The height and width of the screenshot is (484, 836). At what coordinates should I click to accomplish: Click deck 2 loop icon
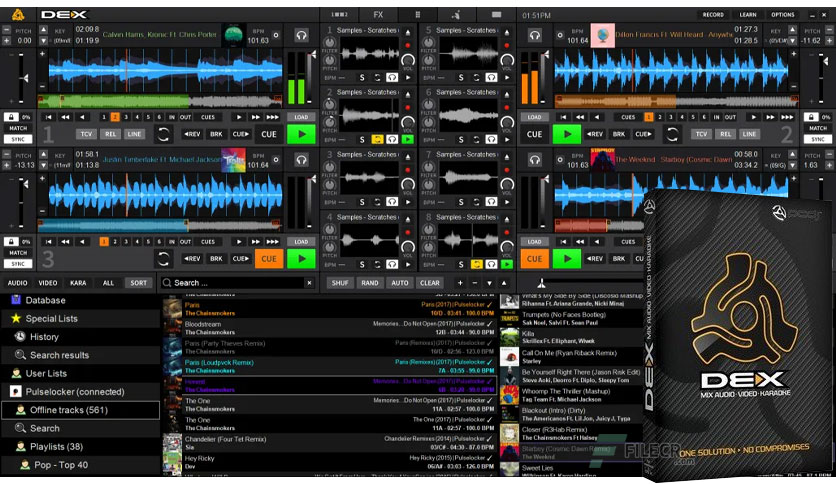coord(672,134)
